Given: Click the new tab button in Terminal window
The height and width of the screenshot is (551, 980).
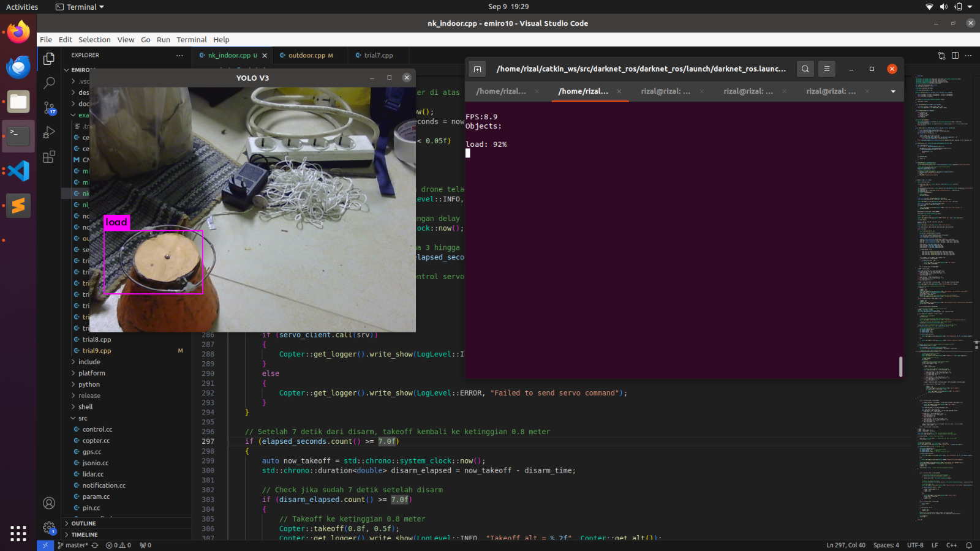Looking at the screenshot, I should coord(477,69).
